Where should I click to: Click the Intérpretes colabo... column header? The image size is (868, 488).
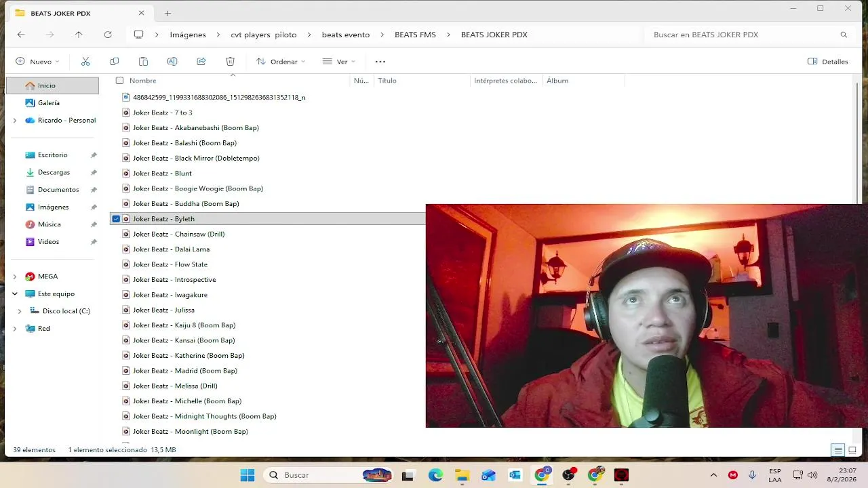[x=505, y=81]
